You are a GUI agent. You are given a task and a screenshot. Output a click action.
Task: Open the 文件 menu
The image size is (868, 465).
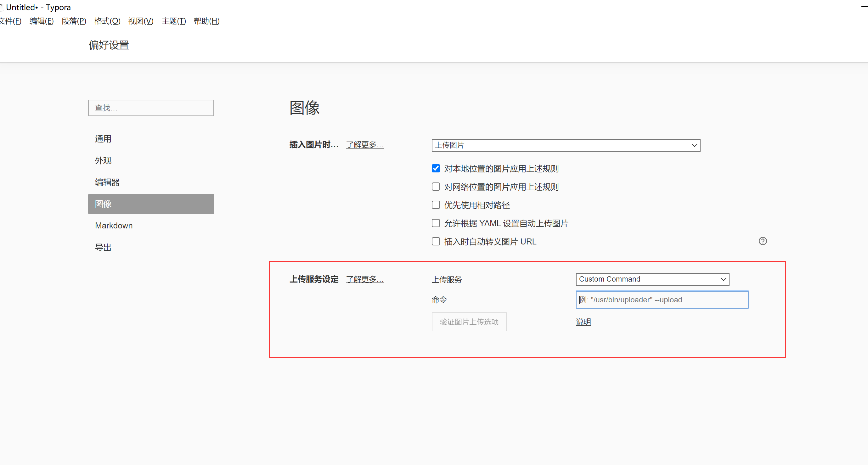10,21
